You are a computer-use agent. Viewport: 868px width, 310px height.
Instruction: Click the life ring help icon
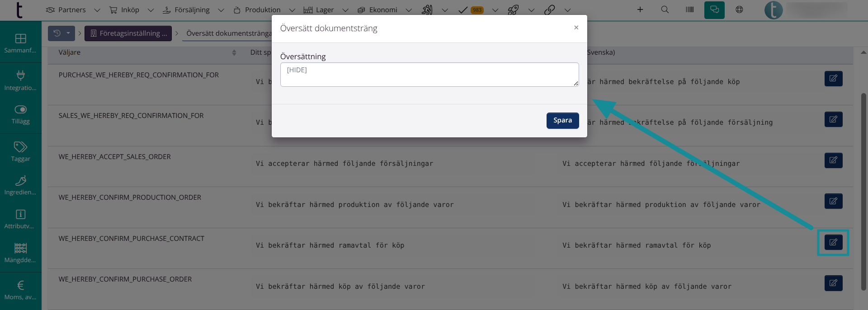pyautogui.click(x=739, y=10)
